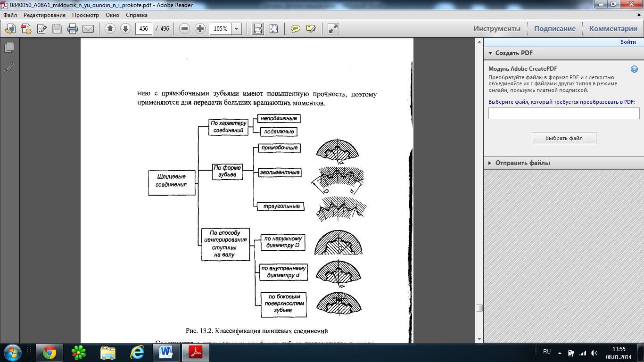
Task: Click the Войти sign-in link
Action: tap(628, 42)
